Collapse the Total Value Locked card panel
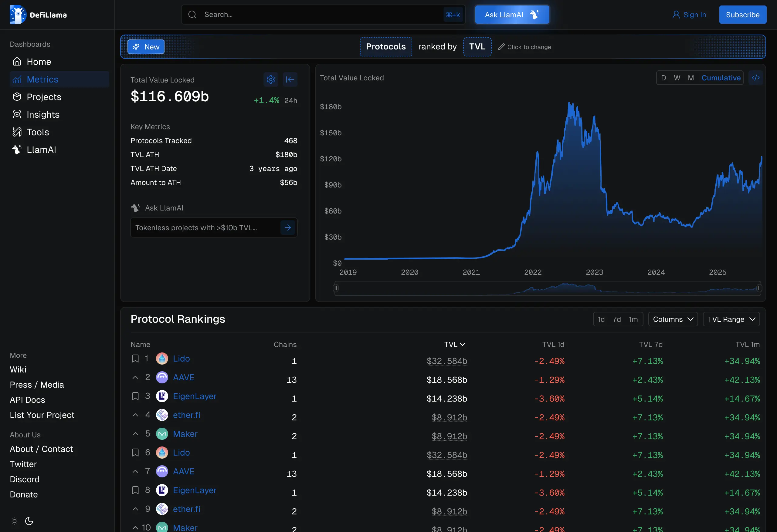 pyautogui.click(x=290, y=79)
